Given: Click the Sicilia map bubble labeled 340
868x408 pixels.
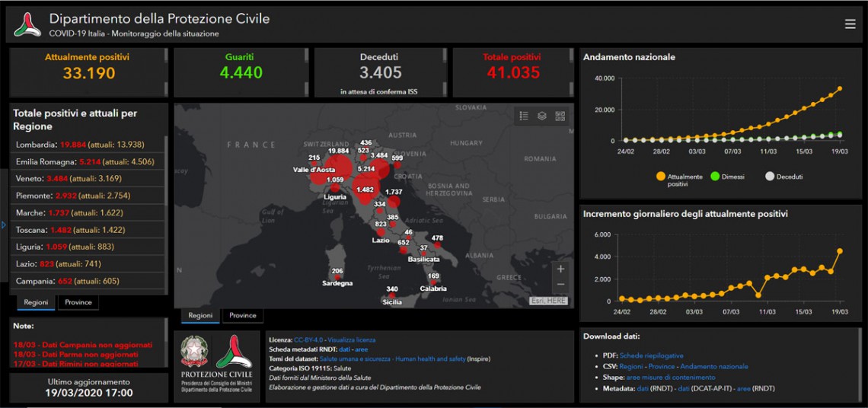Looking at the screenshot, I should [x=392, y=295].
